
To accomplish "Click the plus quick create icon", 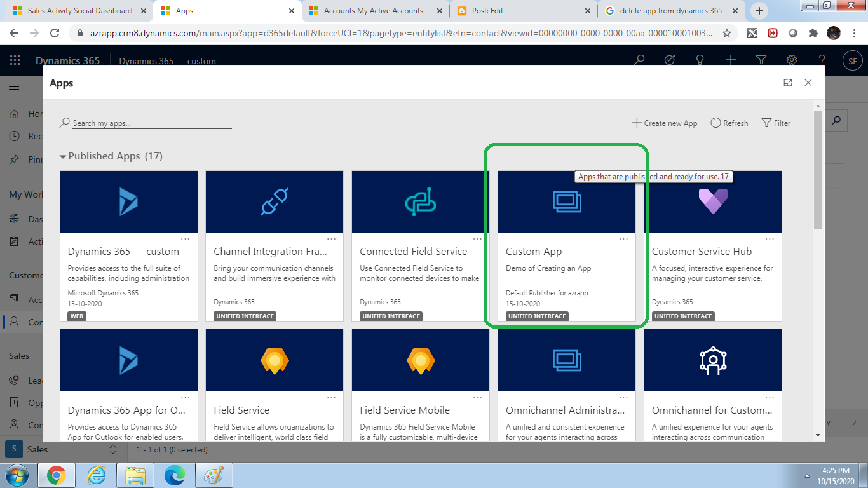I will [x=731, y=60].
